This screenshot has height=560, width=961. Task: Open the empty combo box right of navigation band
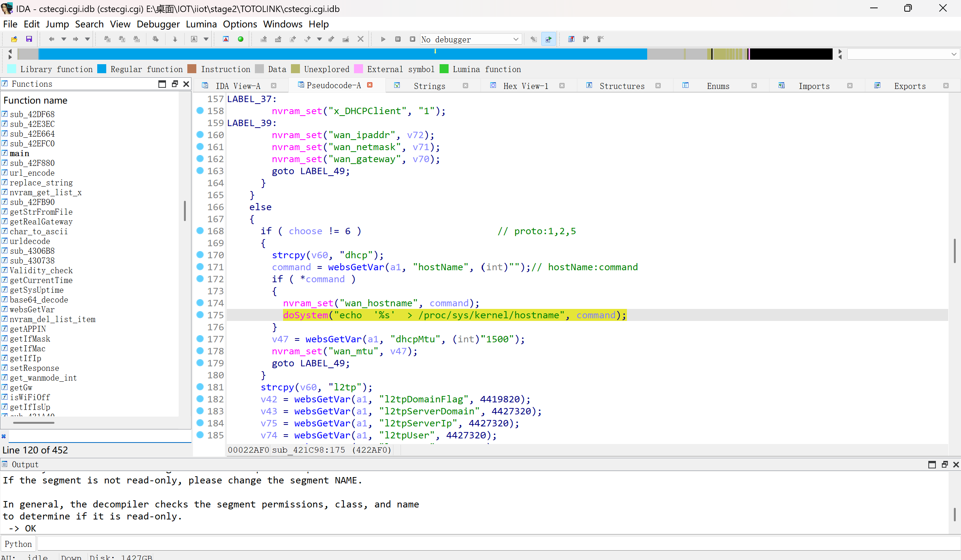click(903, 54)
